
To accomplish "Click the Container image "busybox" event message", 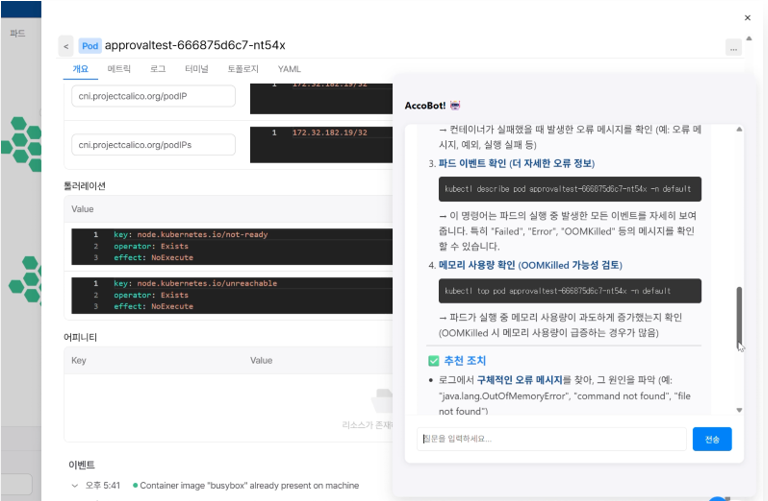I will pyautogui.click(x=249, y=486).
